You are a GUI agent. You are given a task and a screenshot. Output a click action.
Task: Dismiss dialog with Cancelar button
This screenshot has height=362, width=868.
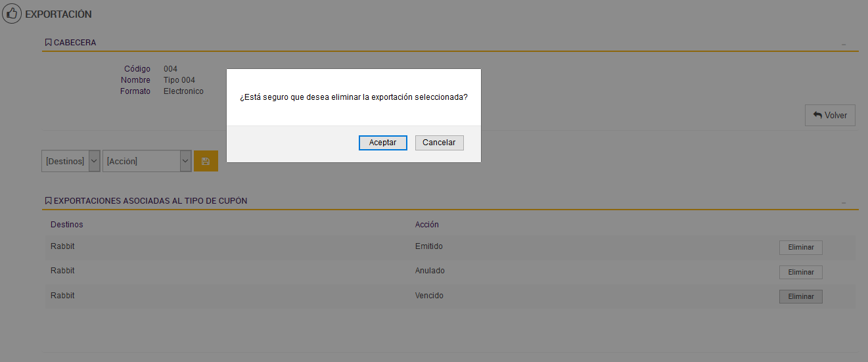(439, 143)
